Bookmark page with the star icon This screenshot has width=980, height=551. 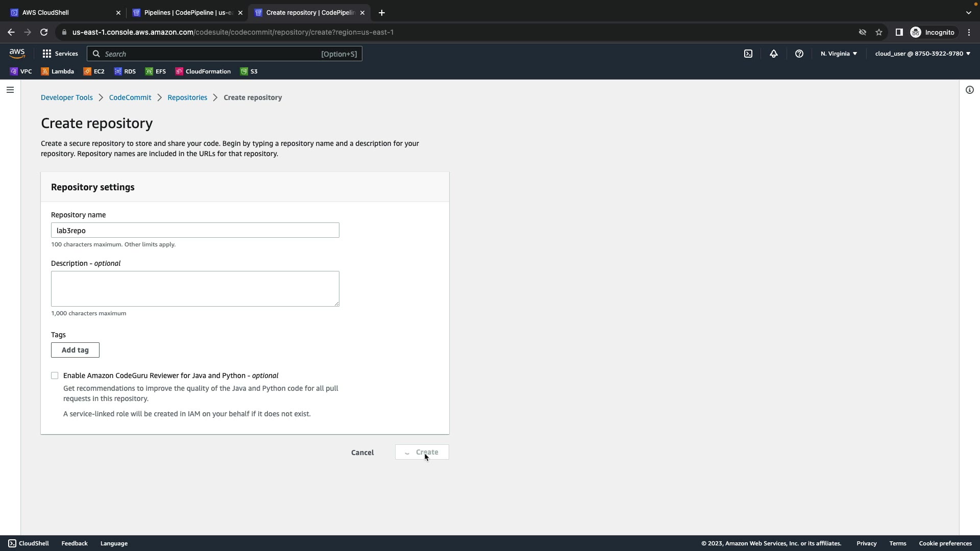(x=878, y=32)
